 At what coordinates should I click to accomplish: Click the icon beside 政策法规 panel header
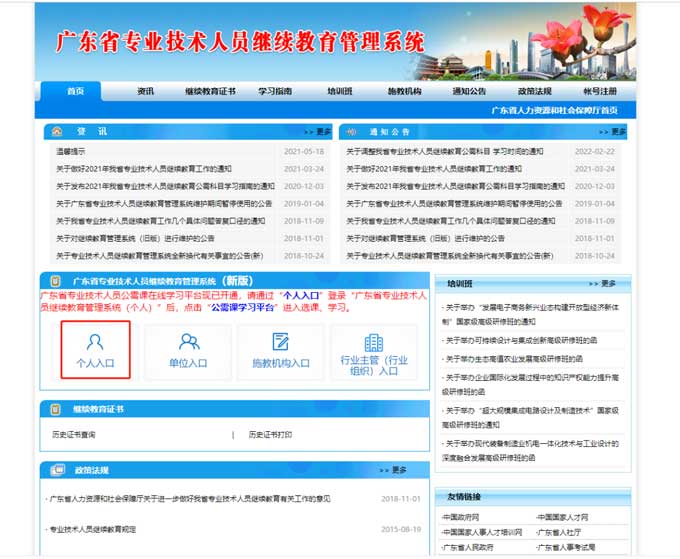[57, 470]
